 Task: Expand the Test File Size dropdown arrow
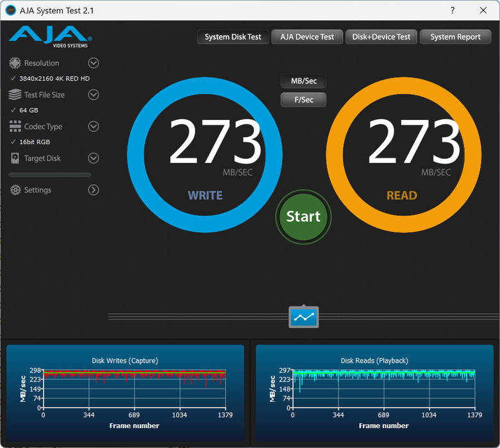94,95
